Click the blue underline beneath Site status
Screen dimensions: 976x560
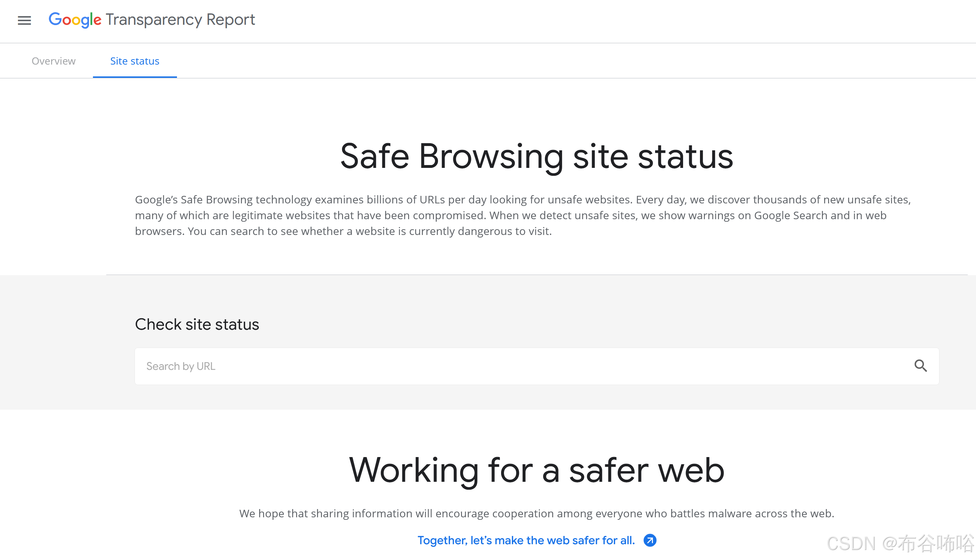click(135, 77)
